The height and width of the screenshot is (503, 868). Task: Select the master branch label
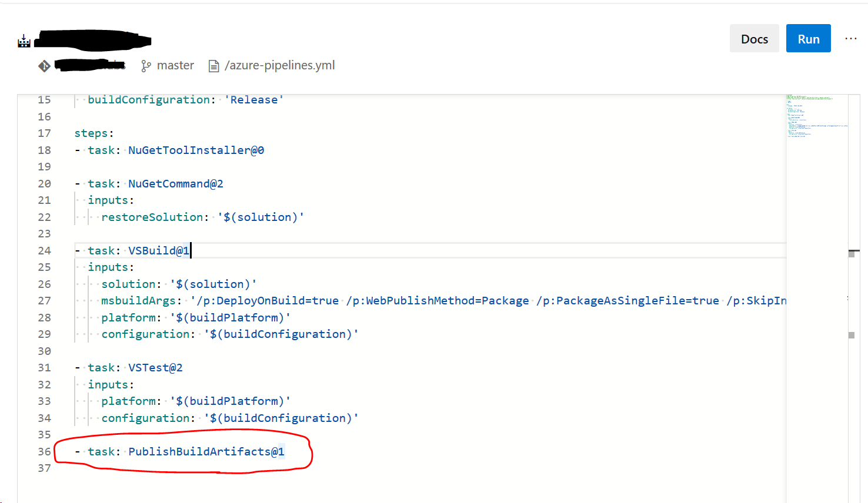coord(175,65)
